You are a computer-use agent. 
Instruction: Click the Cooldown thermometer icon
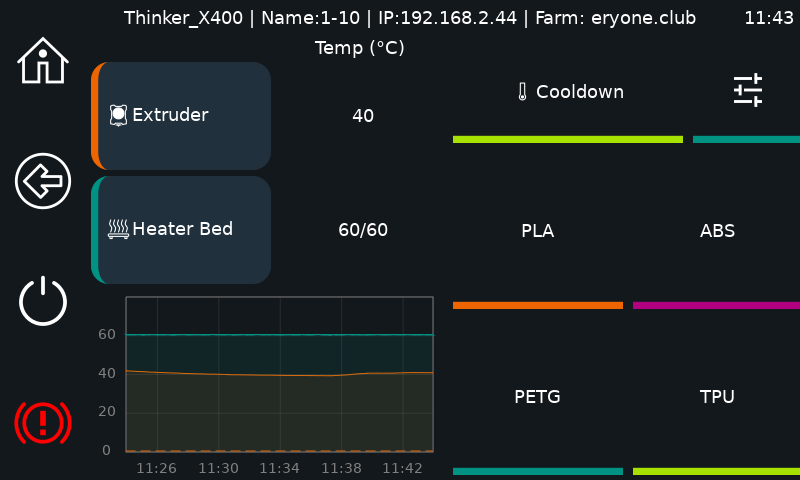point(522,92)
